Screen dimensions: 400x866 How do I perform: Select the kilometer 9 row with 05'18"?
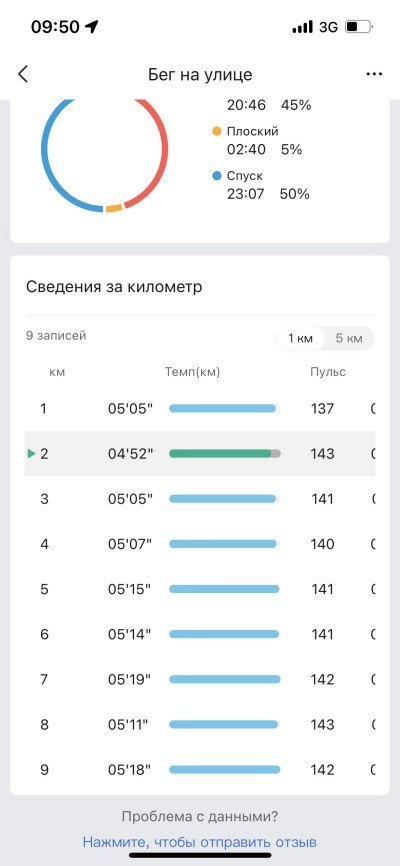(x=200, y=770)
